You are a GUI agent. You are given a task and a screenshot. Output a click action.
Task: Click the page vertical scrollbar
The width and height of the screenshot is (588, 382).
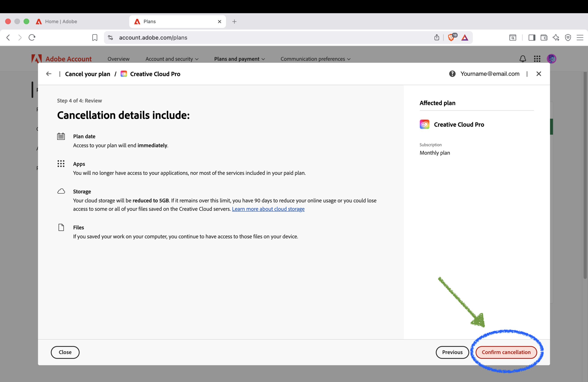point(585,175)
